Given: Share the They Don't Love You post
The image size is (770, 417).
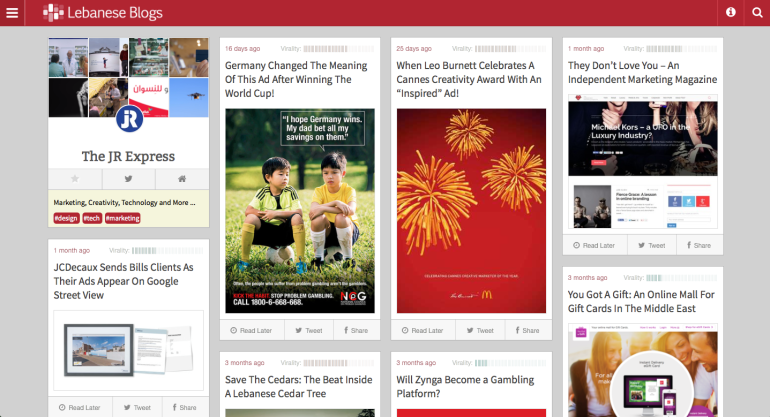Looking at the screenshot, I should [x=698, y=245].
